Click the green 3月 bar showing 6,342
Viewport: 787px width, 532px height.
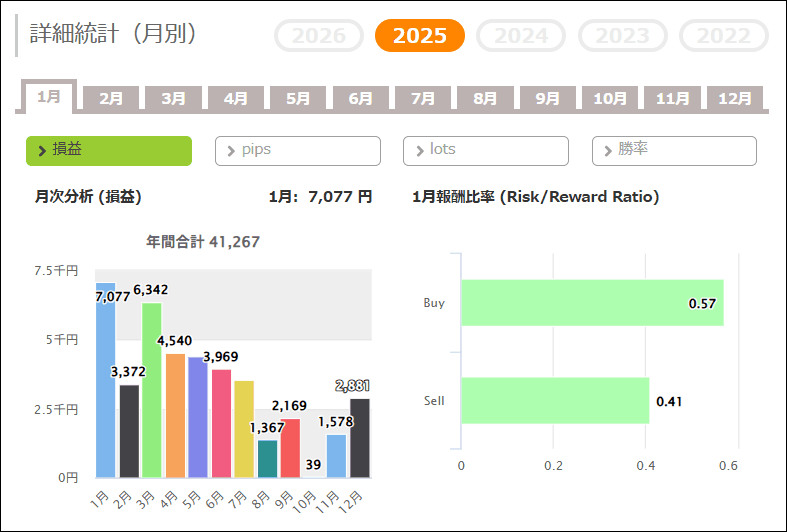(152, 390)
